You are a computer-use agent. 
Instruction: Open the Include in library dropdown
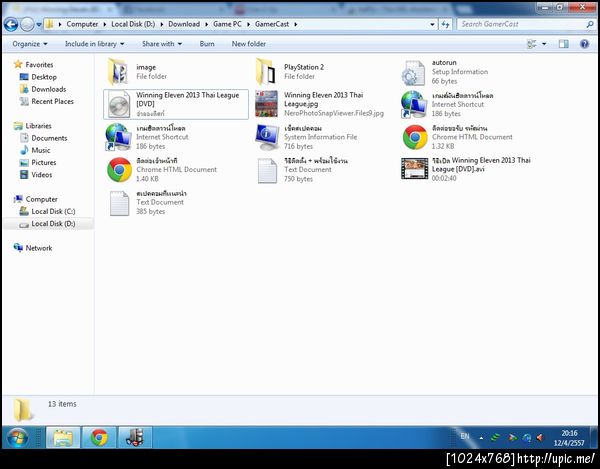pyautogui.click(x=95, y=44)
